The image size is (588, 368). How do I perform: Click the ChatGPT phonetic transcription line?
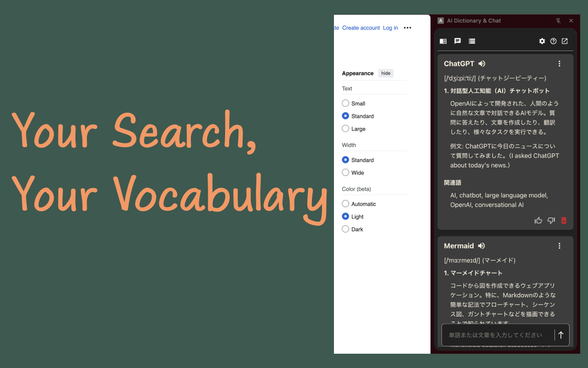[x=495, y=78]
